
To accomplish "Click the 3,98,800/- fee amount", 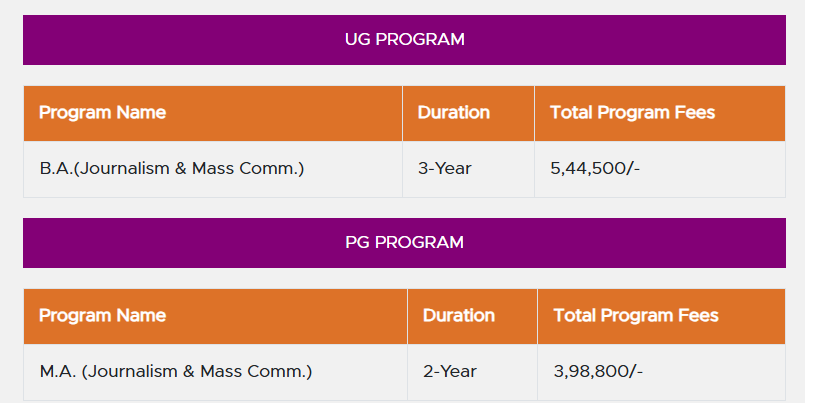I will click(598, 372).
